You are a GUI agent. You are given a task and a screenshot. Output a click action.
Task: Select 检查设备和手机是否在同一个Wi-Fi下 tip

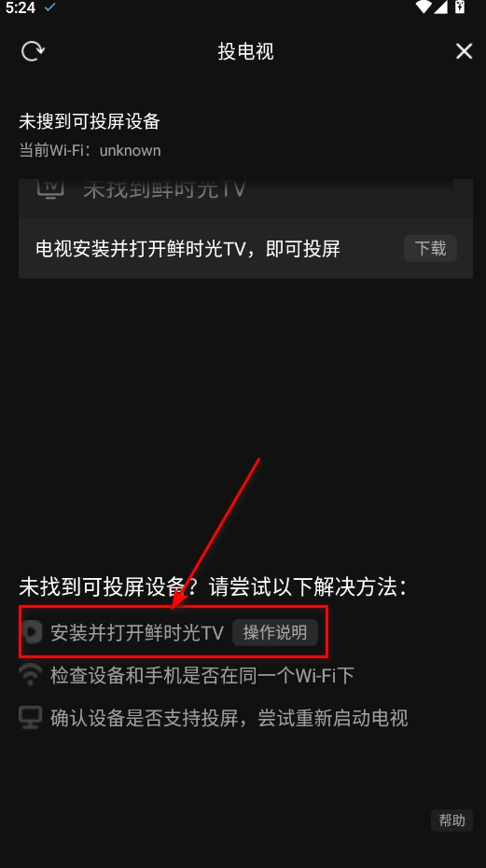click(202, 675)
